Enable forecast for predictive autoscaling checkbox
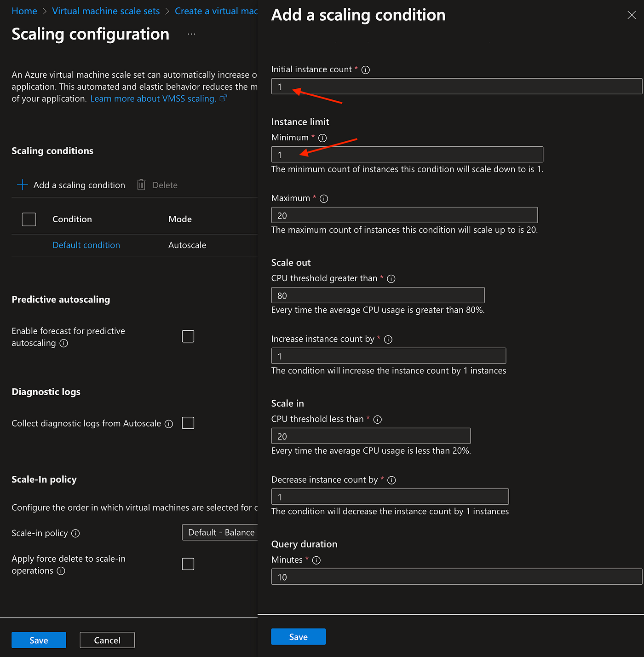The image size is (644, 657). point(188,336)
